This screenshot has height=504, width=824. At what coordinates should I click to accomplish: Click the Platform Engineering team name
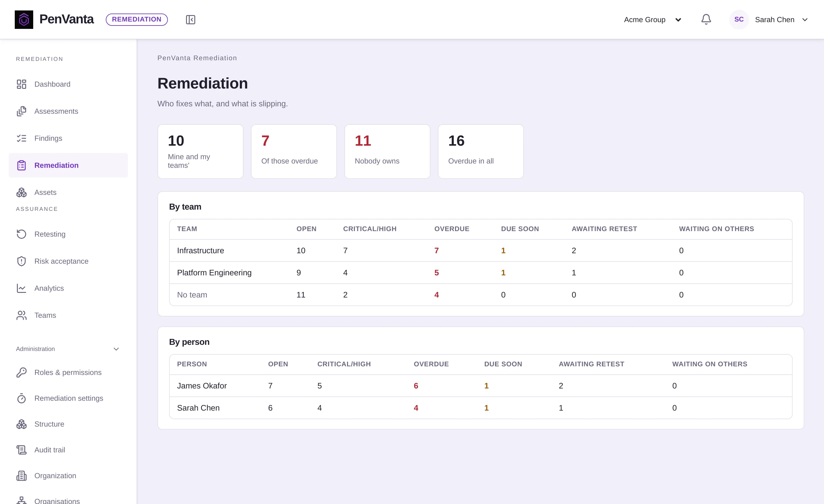click(214, 273)
